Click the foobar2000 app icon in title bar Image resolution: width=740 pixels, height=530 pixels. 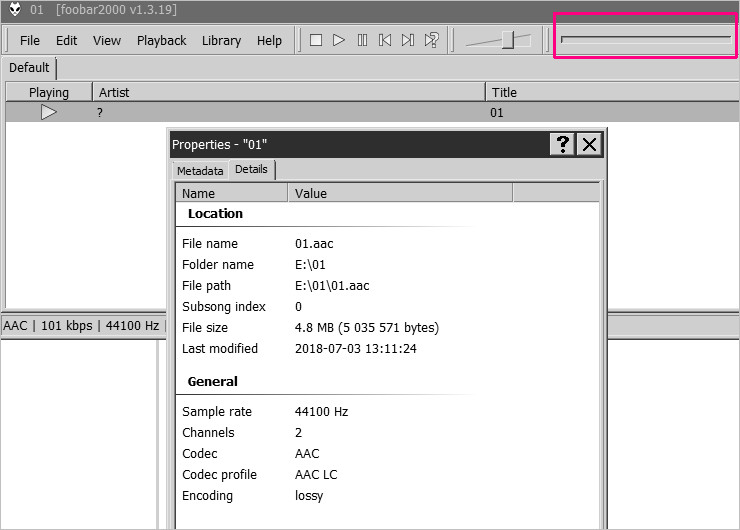(14, 11)
